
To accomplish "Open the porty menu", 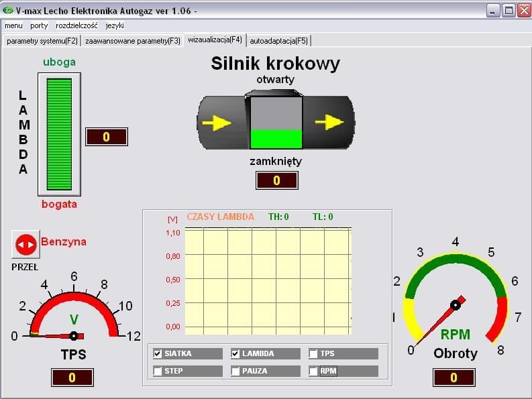I will [x=39, y=25].
